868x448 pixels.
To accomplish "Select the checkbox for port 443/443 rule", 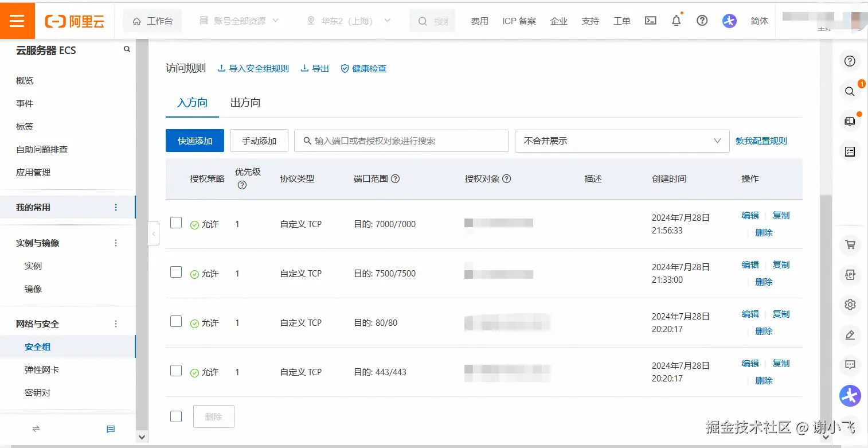I will click(176, 371).
